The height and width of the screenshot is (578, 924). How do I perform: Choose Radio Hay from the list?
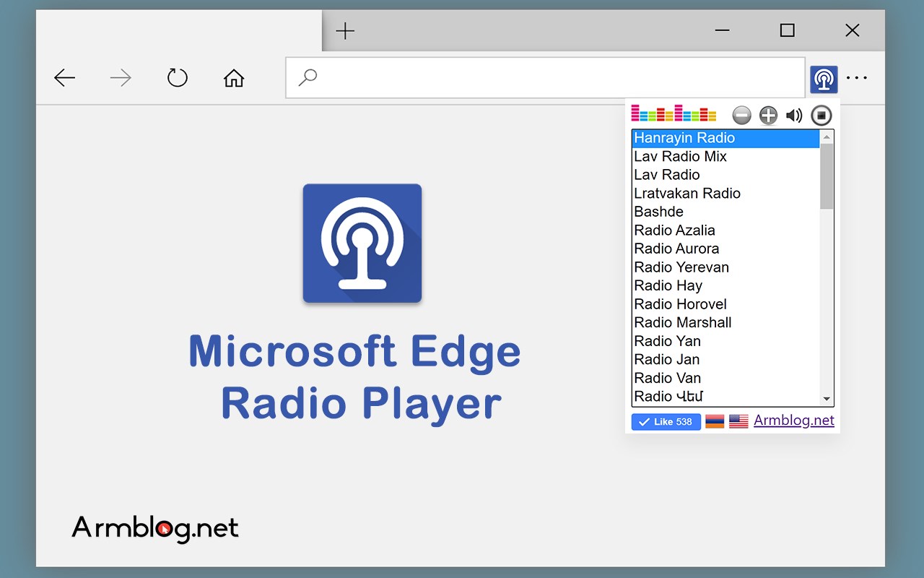[725, 286]
